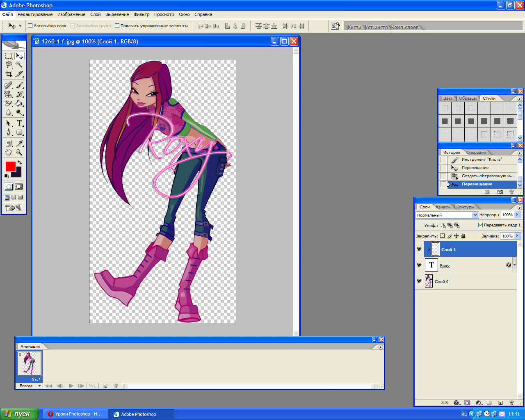Select the Blur tool
525x420 pixels.
[x=9, y=112]
